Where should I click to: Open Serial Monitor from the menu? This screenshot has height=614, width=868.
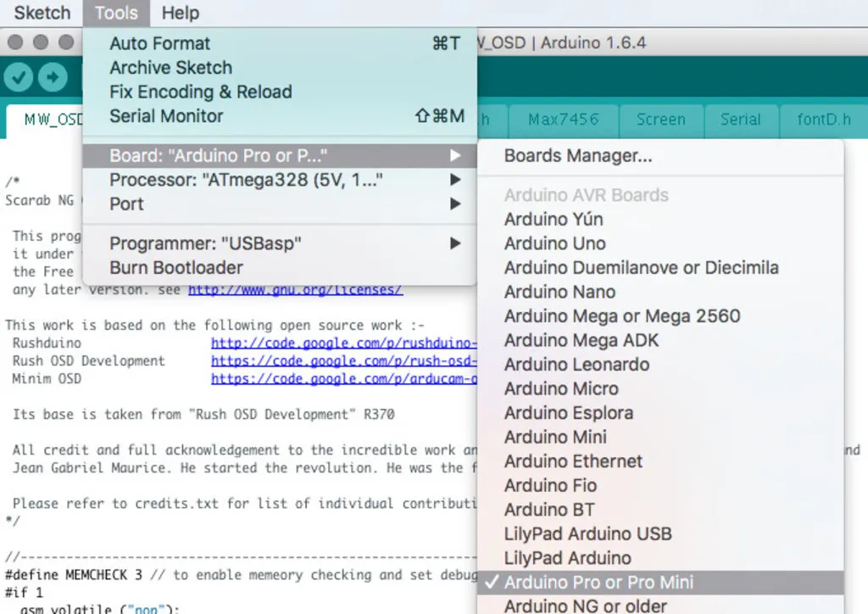[x=166, y=116]
